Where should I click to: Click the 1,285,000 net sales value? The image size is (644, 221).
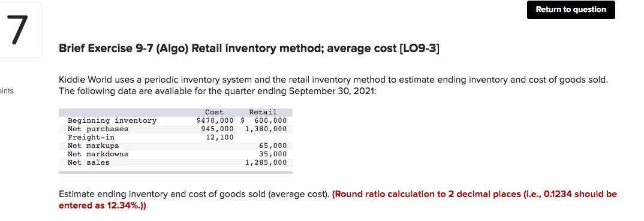pyautogui.click(x=266, y=162)
